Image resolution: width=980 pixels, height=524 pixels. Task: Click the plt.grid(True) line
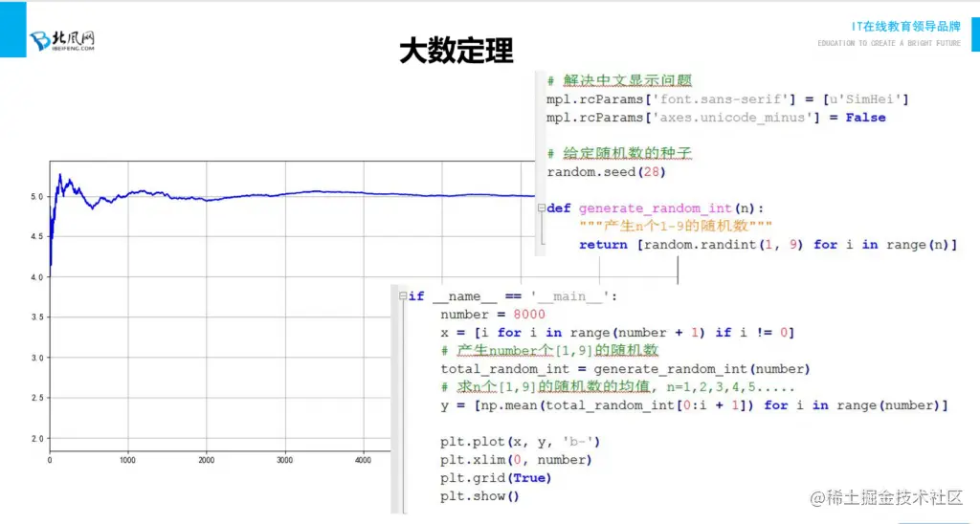496,478
